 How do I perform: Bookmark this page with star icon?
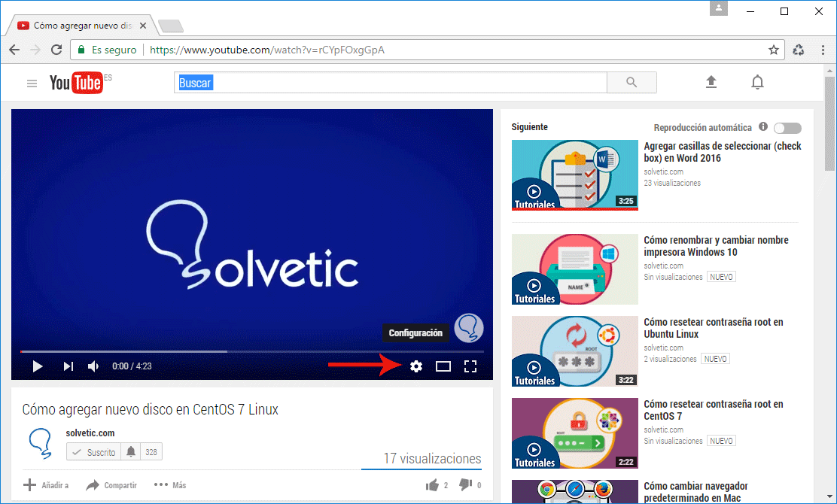pyautogui.click(x=774, y=50)
